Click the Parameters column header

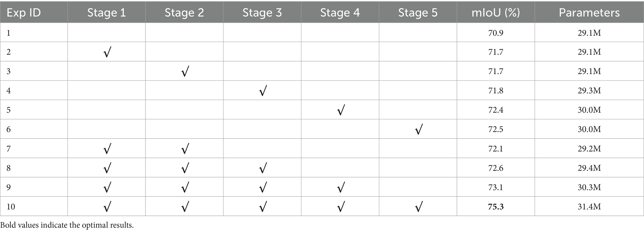click(589, 12)
